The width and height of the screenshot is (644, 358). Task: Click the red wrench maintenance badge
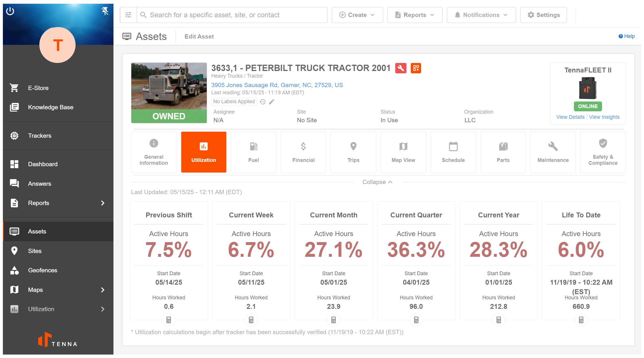(x=401, y=68)
